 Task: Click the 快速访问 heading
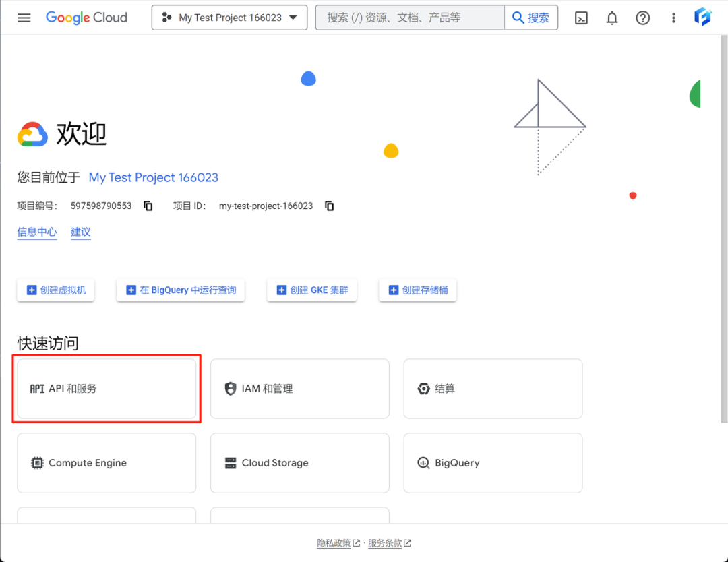[48, 344]
